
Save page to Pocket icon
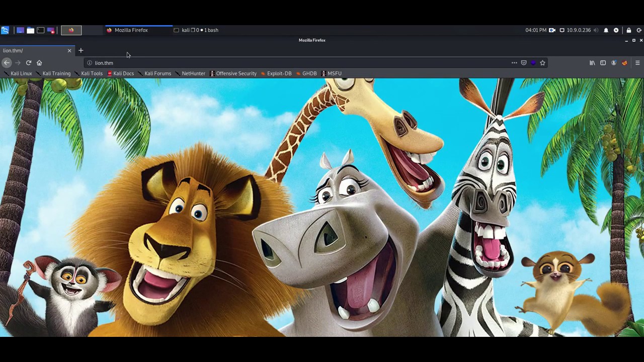[524, 63]
